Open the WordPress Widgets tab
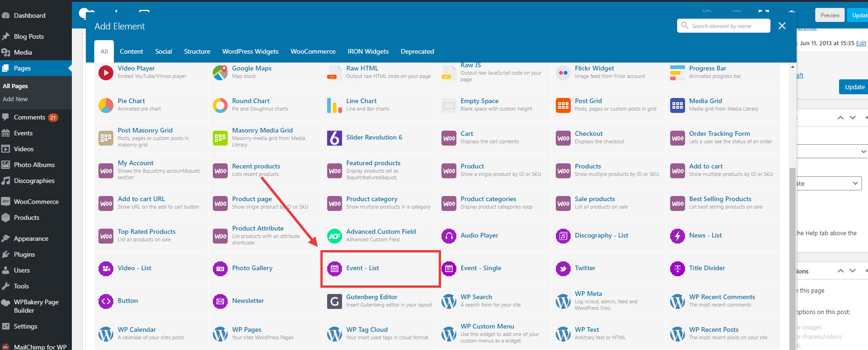 click(250, 51)
